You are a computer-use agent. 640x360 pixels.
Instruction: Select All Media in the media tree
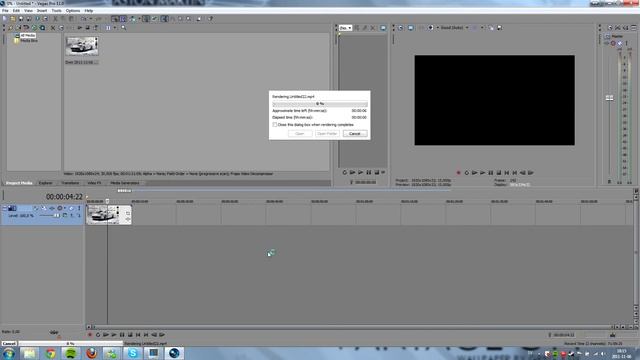(x=28, y=36)
